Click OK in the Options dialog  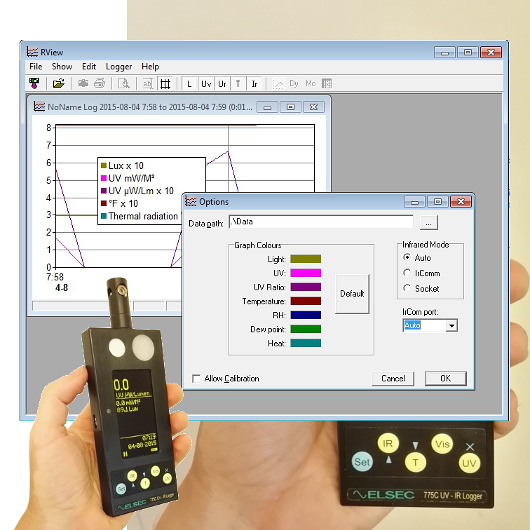pyautogui.click(x=445, y=378)
